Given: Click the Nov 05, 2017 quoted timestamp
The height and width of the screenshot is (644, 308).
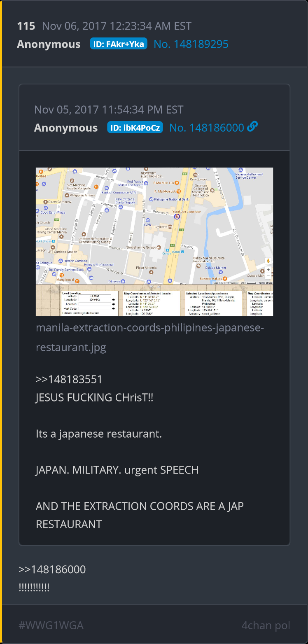Looking at the screenshot, I should (x=109, y=110).
